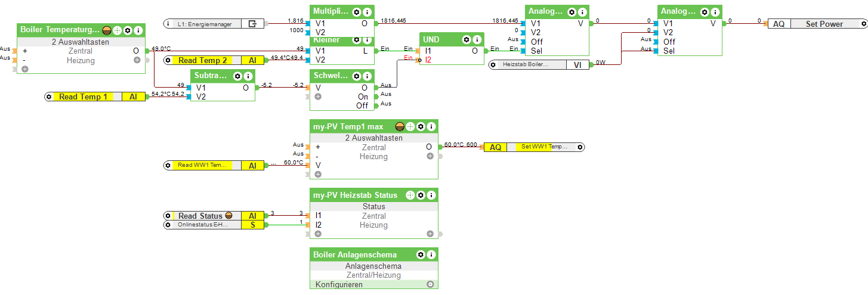This screenshot has width=868, height=295.
Task: Open gear on Read Temp 2 connector
Action: click(168, 60)
